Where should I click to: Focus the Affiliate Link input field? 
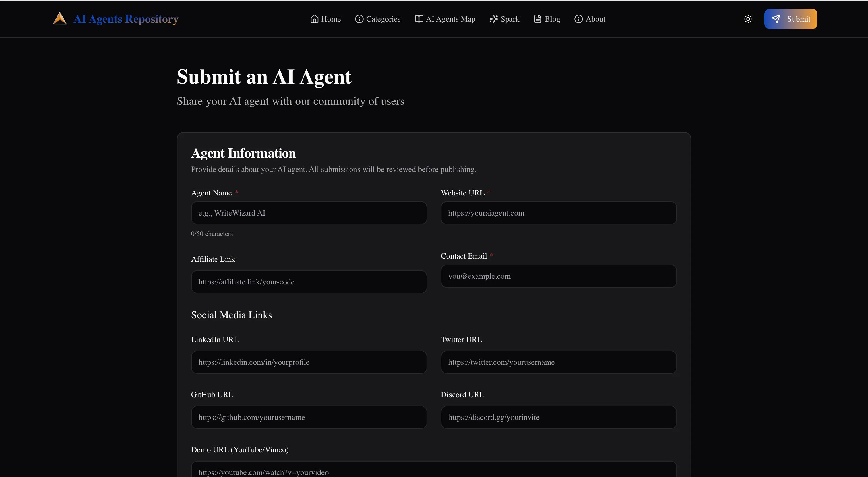(x=309, y=282)
